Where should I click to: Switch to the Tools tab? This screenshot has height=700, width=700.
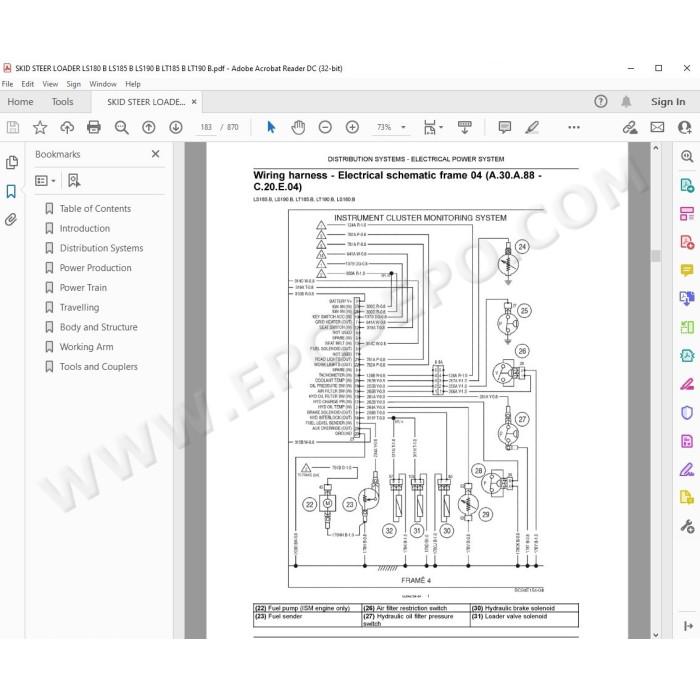(62, 102)
